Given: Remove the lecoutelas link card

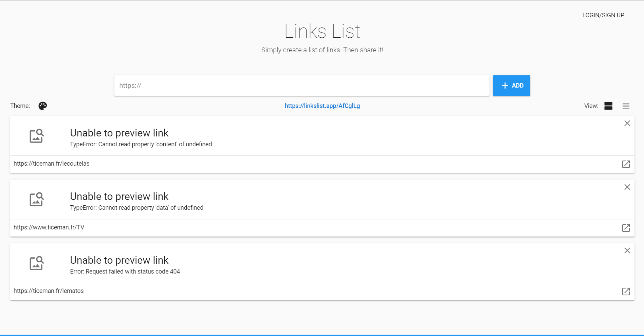Looking at the screenshot, I should 627,124.
